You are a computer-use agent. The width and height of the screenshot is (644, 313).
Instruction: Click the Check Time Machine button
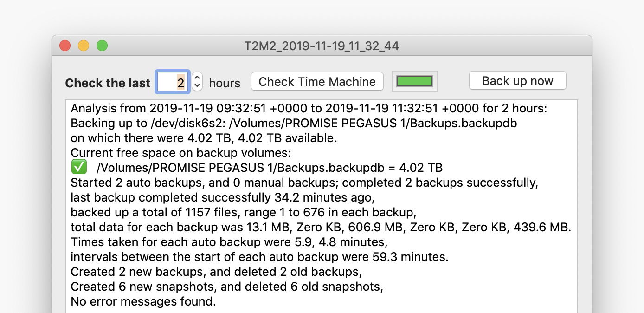317,82
